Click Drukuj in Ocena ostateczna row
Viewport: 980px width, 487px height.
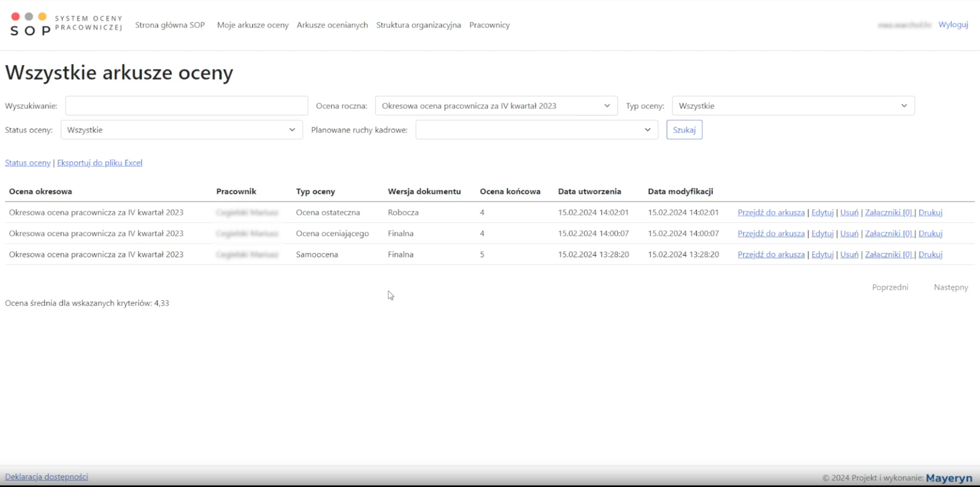(930, 212)
